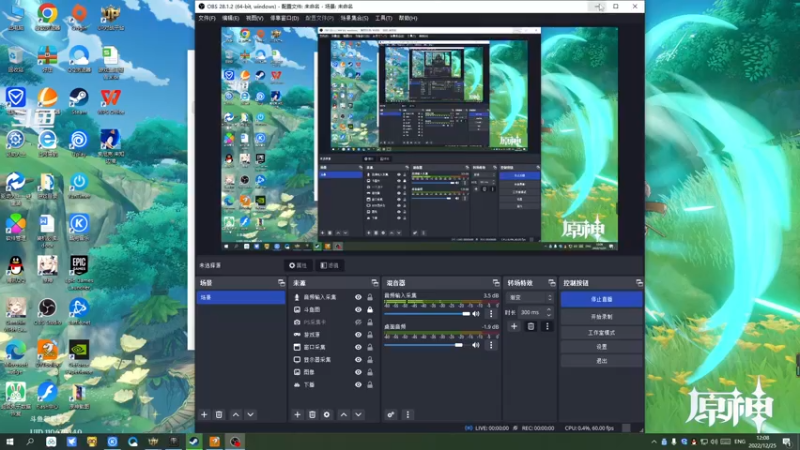The image size is (800, 450).
Task: Open mixer footer three-dot menu
Action: coord(408,415)
